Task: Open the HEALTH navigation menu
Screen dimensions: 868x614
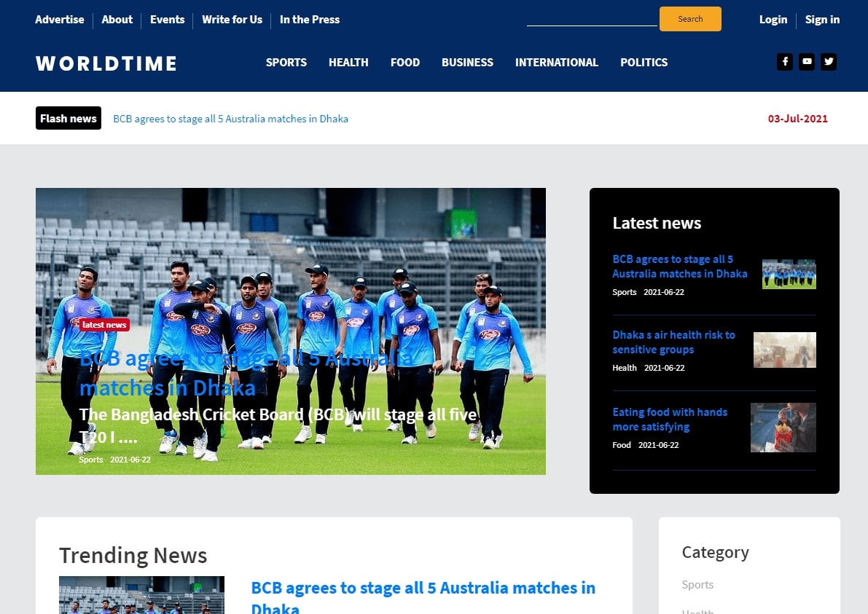Action: (x=348, y=63)
